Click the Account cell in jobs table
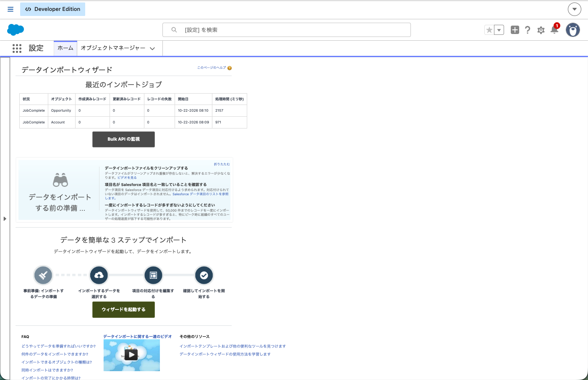The height and width of the screenshot is (380, 588). coord(61,122)
